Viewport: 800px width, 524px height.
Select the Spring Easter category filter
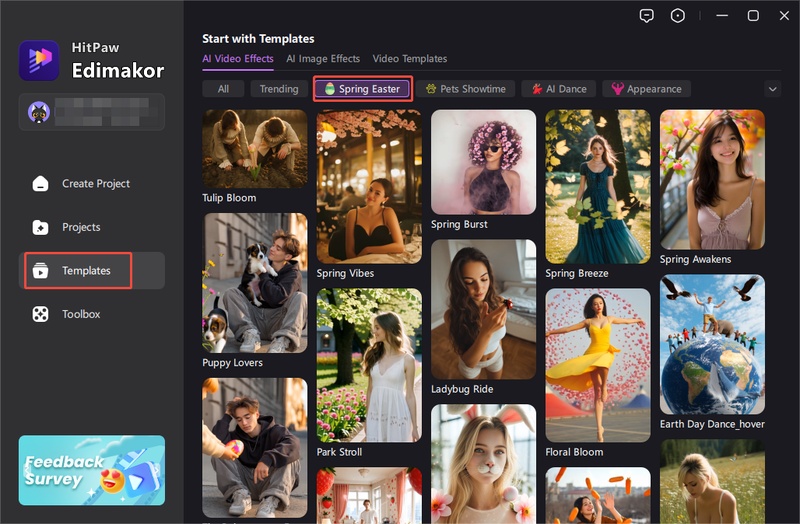coord(363,89)
